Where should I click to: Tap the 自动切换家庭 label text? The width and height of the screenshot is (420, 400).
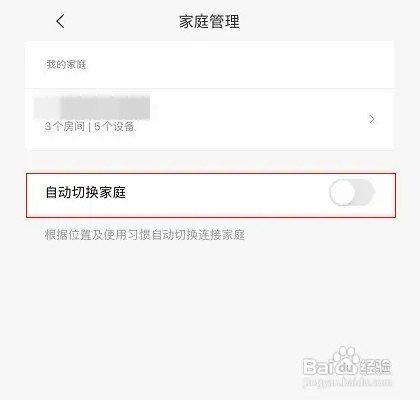86,192
